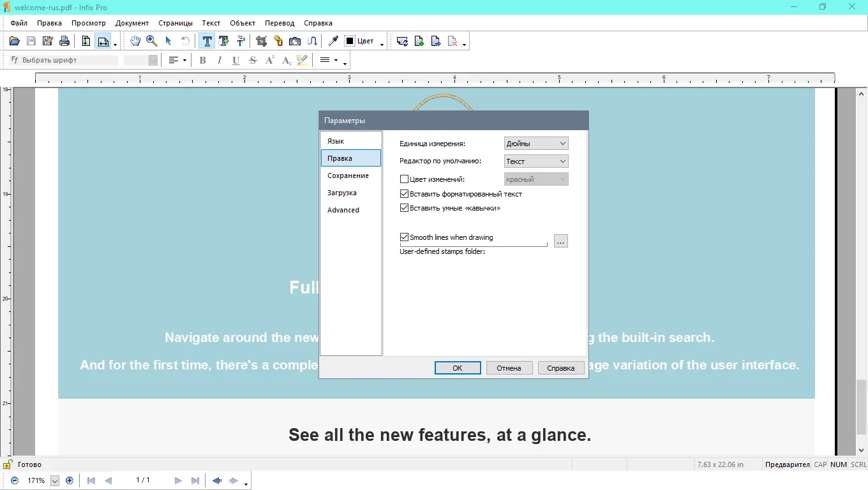Image resolution: width=868 pixels, height=490 pixels.
Task: Open Редактор по умолчанию Текст dropdown
Action: click(x=536, y=161)
